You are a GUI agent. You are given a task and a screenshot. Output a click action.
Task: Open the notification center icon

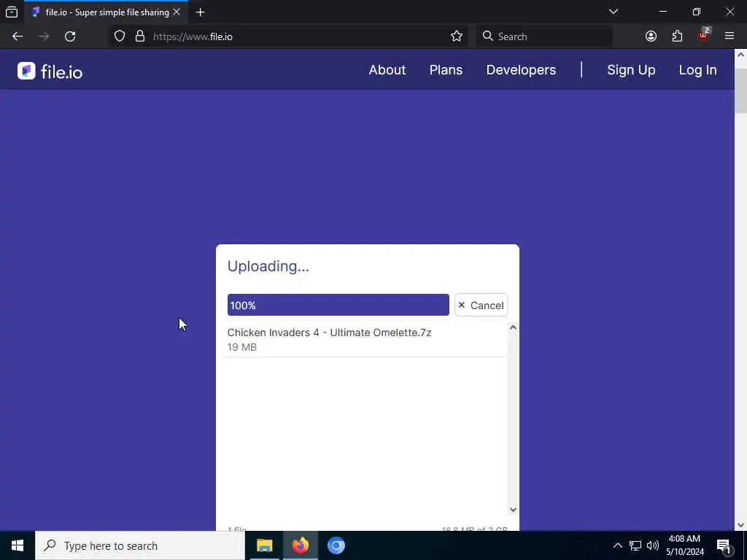click(724, 546)
